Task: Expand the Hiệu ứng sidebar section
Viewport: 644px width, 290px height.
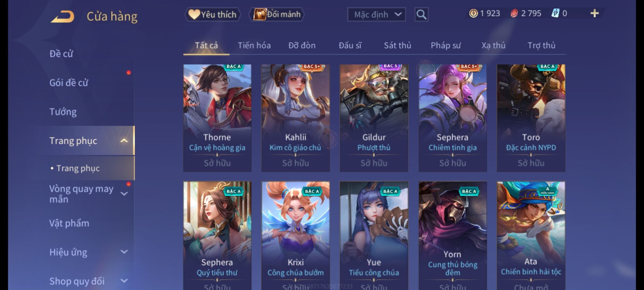Action: (124, 252)
